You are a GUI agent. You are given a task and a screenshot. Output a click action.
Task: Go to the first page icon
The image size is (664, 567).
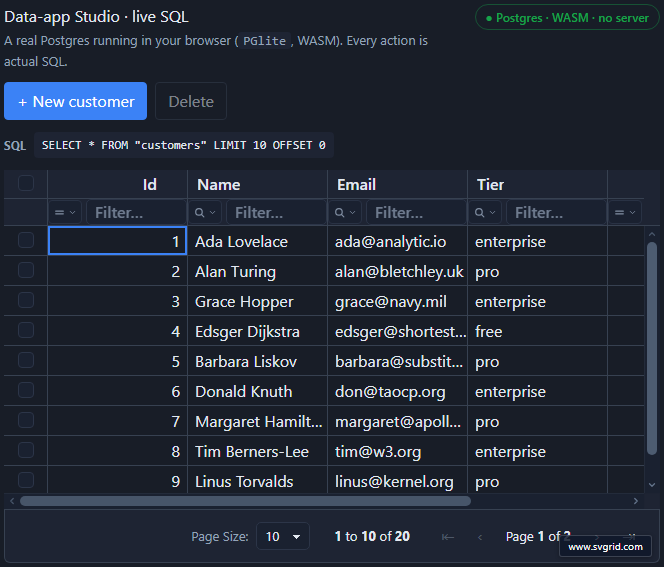(448, 537)
